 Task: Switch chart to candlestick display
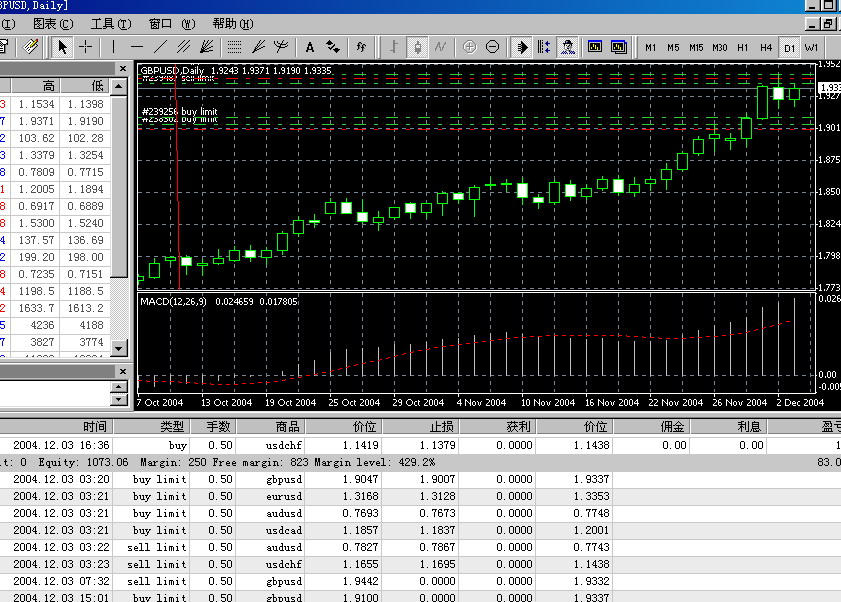pos(417,46)
